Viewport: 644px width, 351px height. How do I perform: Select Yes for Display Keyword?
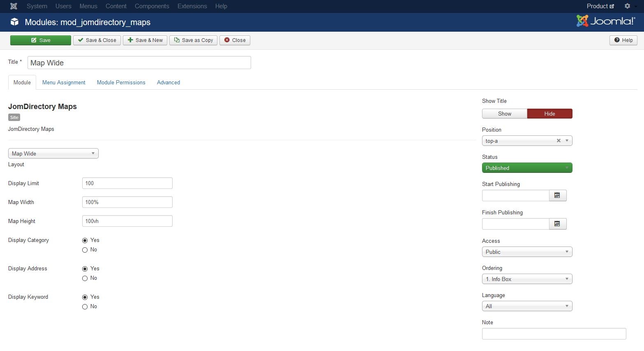coord(85,297)
